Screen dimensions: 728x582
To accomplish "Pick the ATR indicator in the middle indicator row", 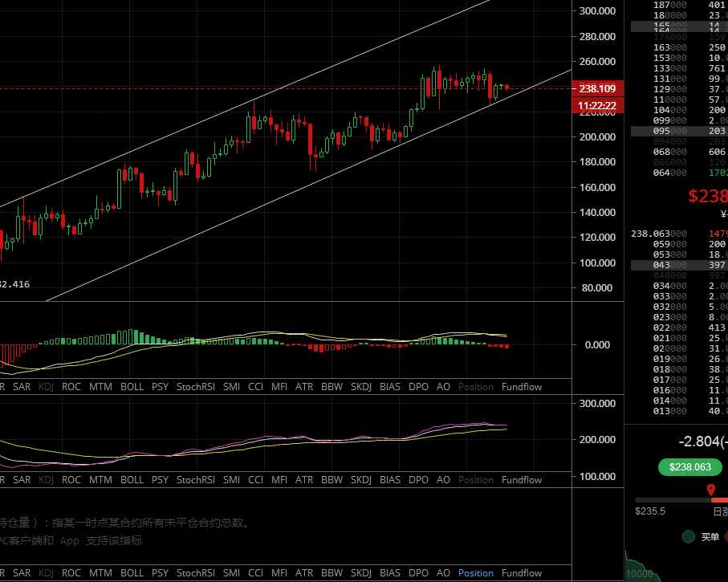I will click(304, 480).
